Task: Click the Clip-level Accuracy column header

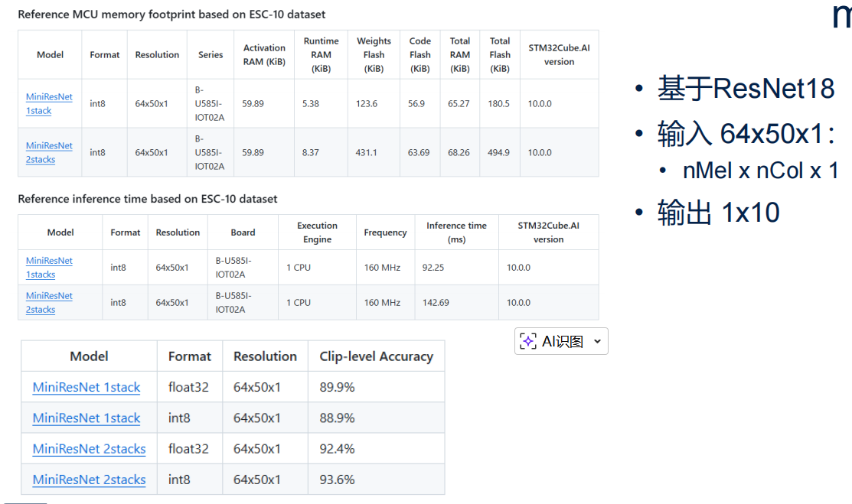Action: [376, 356]
